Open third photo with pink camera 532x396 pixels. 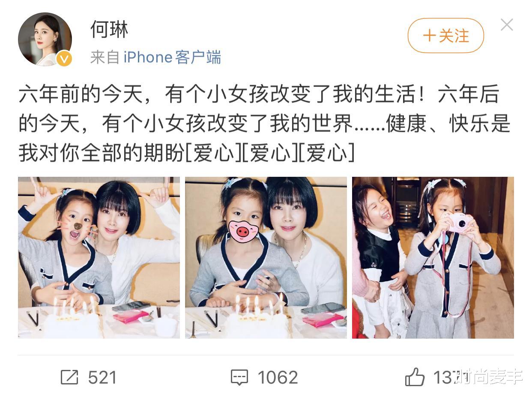coord(433,258)
